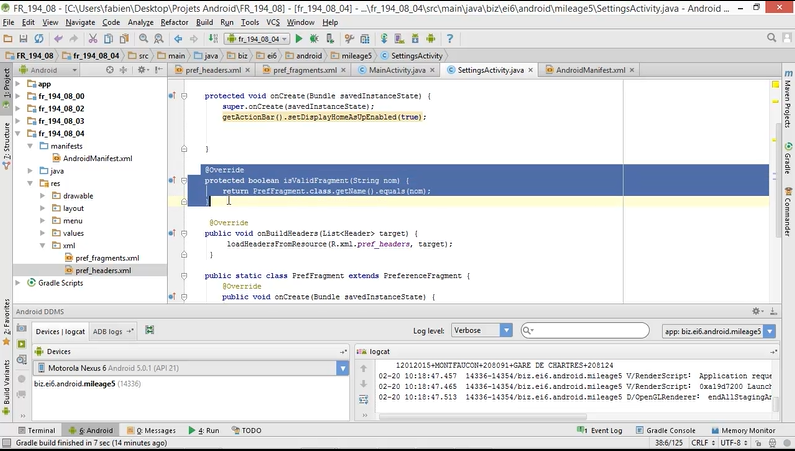Open the Terminal tool window button
The width and height of the screenshot is (795, 451).
pyautogui.click(x=35, y=430)
